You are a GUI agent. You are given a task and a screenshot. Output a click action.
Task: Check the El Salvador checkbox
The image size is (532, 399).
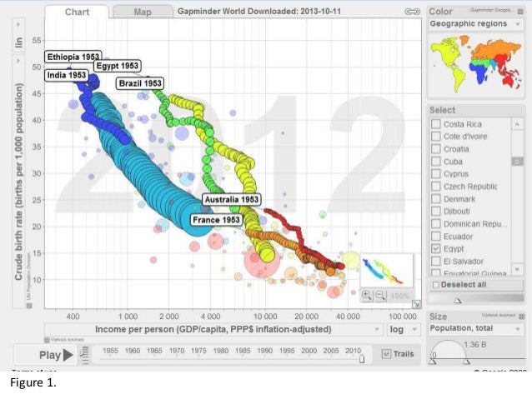[x=435, y=261]
